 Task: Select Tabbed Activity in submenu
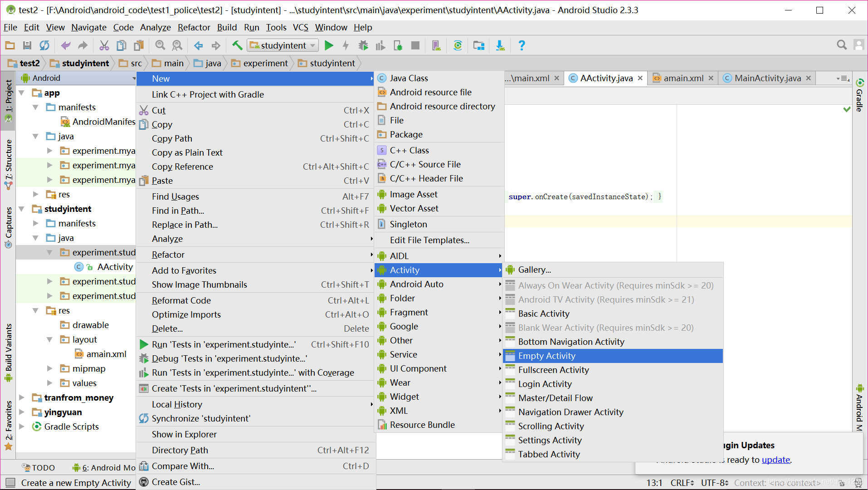(x=613, y=455)
